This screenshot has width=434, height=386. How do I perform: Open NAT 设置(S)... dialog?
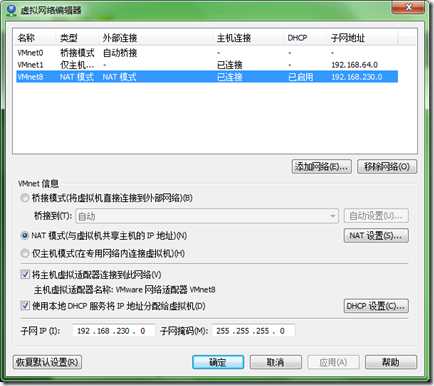pos(376,236)
